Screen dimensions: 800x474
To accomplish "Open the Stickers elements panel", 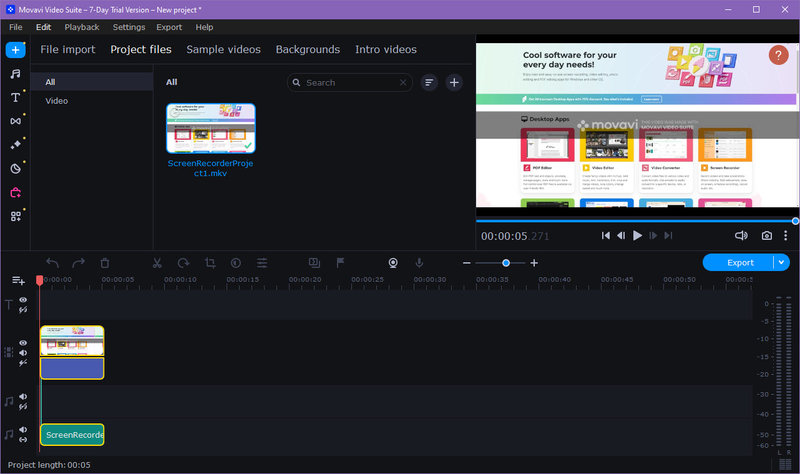I will click(15, 168).
